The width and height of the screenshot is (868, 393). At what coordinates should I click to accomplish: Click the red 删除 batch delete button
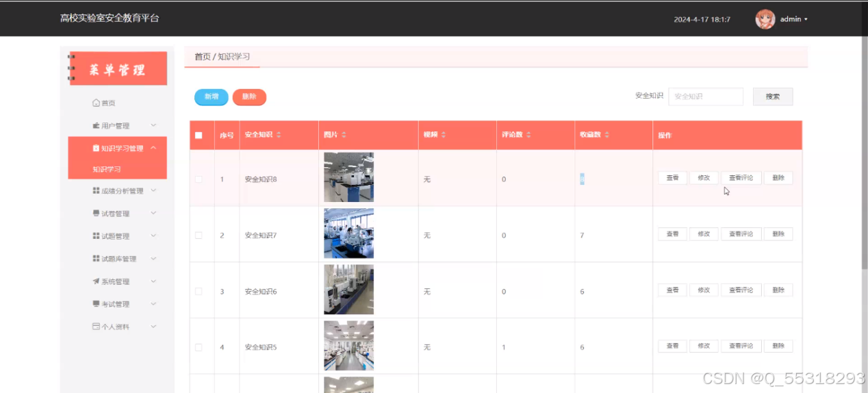[x=249, y=97]
